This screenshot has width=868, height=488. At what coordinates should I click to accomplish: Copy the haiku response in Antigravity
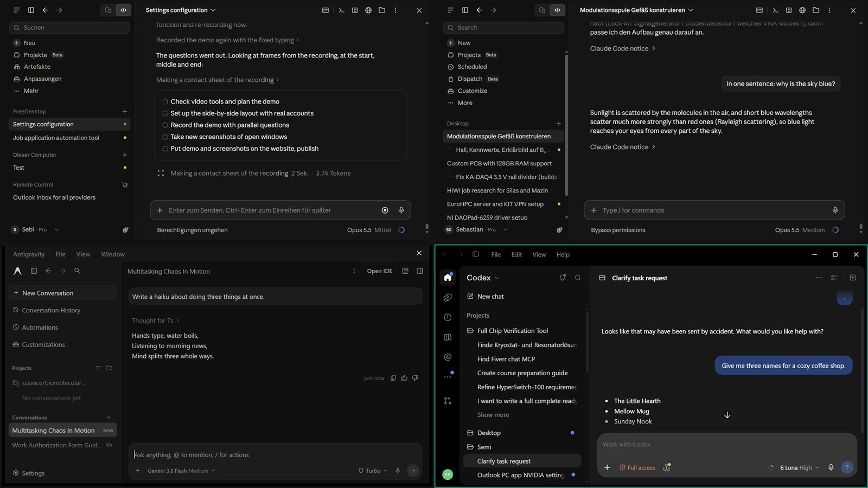393,378
